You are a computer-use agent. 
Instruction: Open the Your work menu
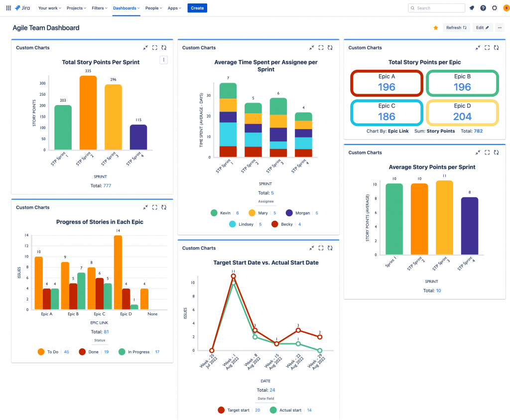pyautogui.click(x=49, y=8)
